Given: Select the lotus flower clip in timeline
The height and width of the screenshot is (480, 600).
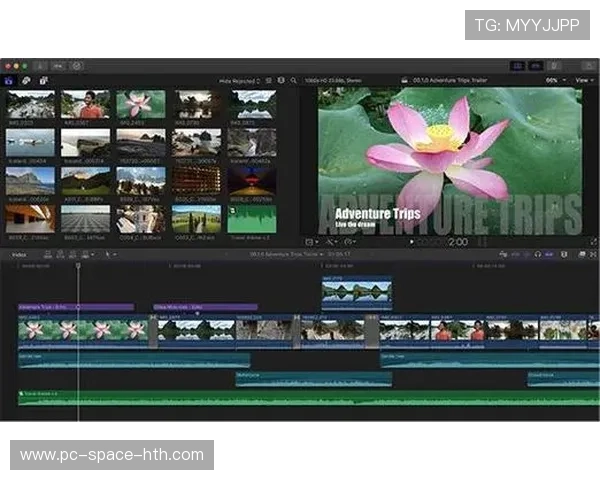Looking at the screenshot, I should click(83, 331).
